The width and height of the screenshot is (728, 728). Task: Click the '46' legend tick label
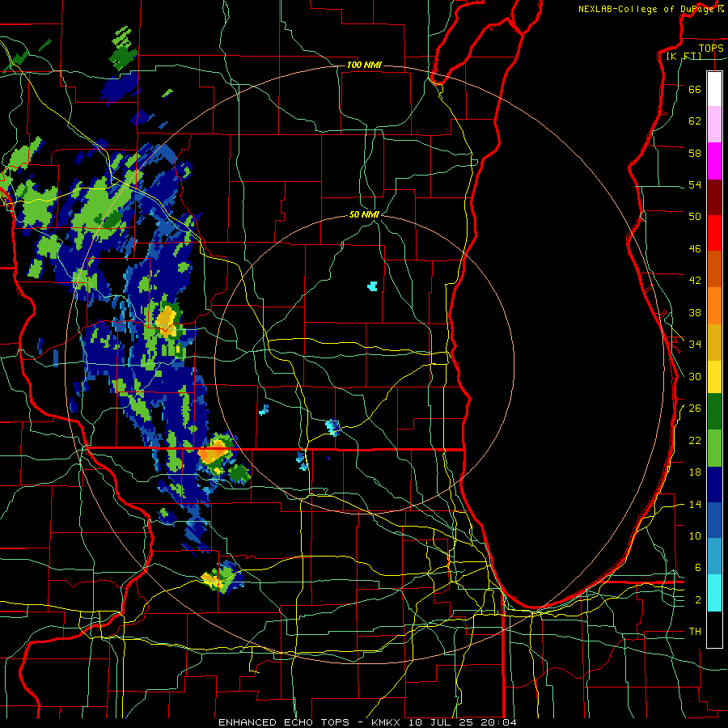(695, 249)
